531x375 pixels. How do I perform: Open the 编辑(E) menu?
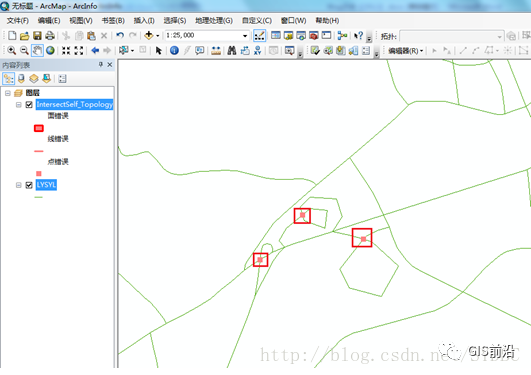(49, 21)
